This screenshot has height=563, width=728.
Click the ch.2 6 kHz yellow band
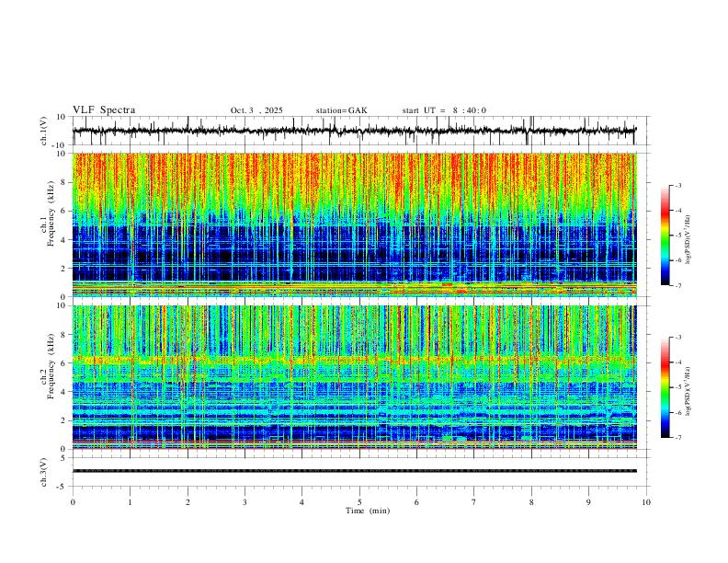click(354, 359)
